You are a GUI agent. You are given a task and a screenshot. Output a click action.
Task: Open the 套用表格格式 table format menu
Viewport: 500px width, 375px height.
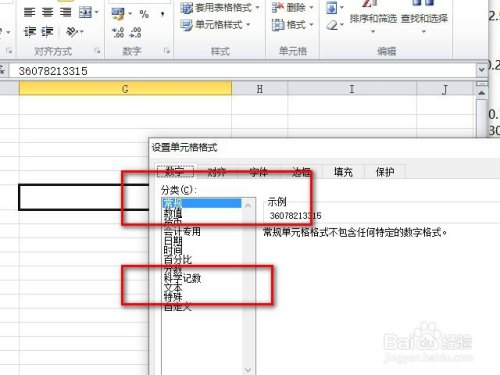[220, 8]
